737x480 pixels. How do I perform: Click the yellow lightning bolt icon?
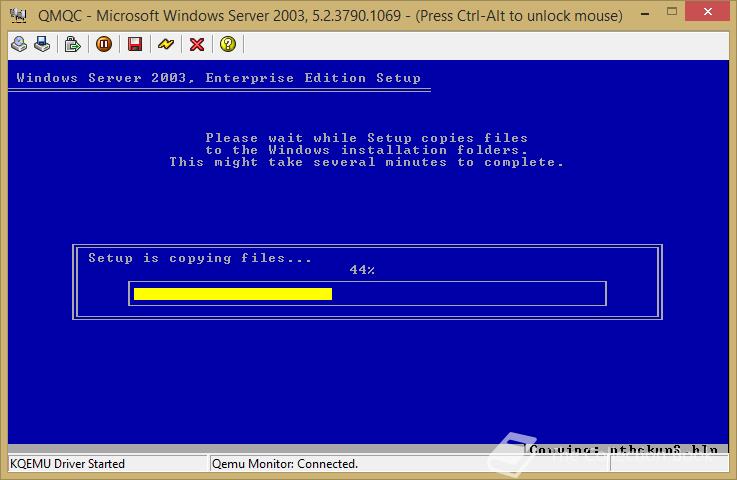coord(166,44)
